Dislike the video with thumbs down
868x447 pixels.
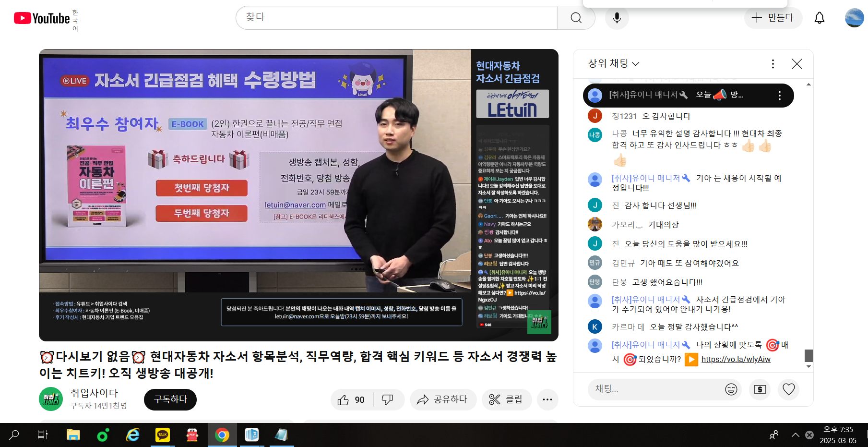(x=388, y=400)
